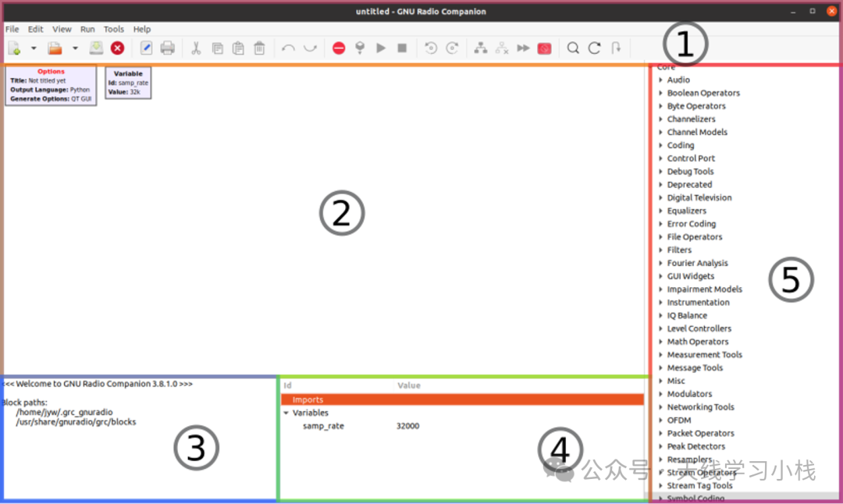Click the print screen capture icon
The height and width of the screenshot is (504, 843).
point(168,48)
